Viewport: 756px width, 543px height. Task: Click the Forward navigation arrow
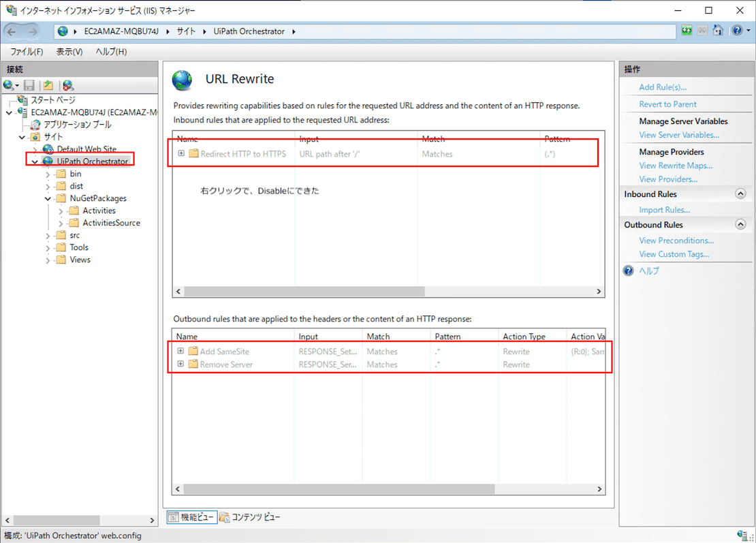click(33, 32)
